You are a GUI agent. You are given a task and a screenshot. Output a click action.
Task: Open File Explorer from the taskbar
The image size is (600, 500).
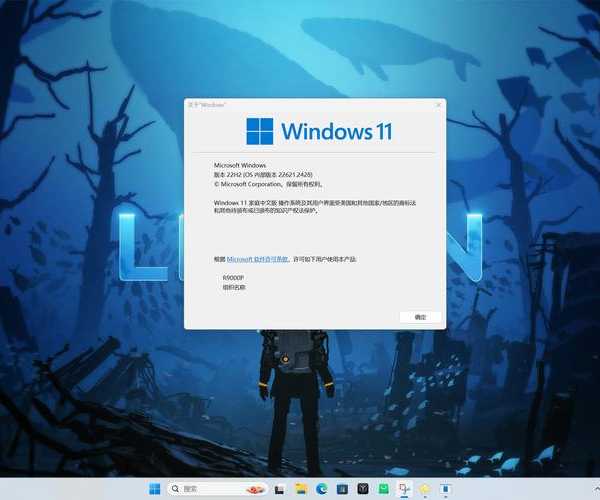tap(301, 489)
